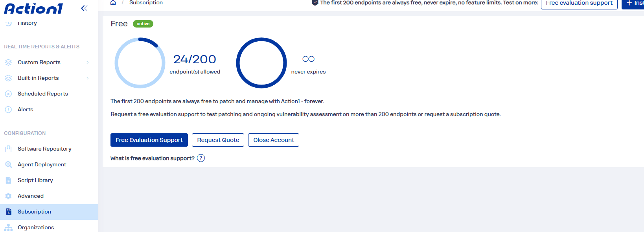Click the Free Evaluation Support button
The width and height of the screenshot is (644, 232).
pyautogui.click(x=149, y=140)
